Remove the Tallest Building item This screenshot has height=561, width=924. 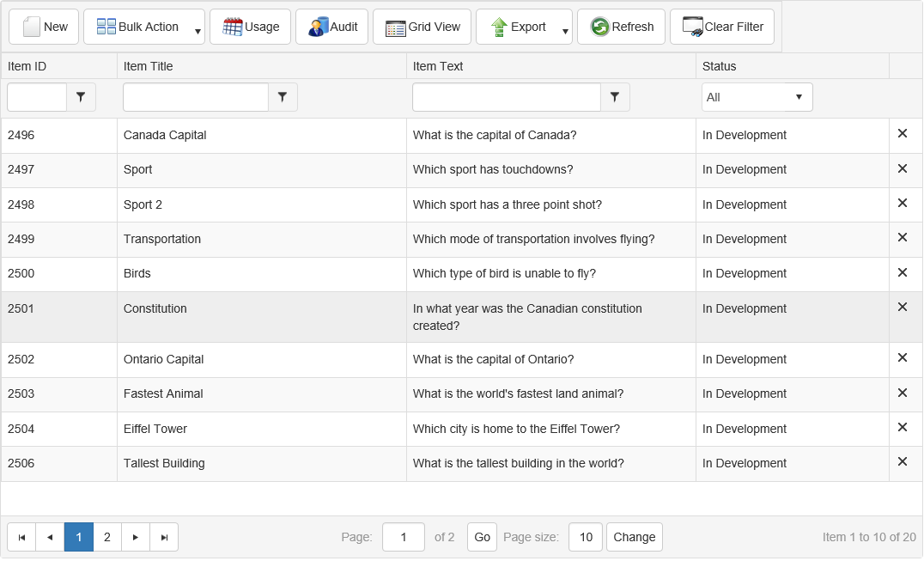pos(903,462)
